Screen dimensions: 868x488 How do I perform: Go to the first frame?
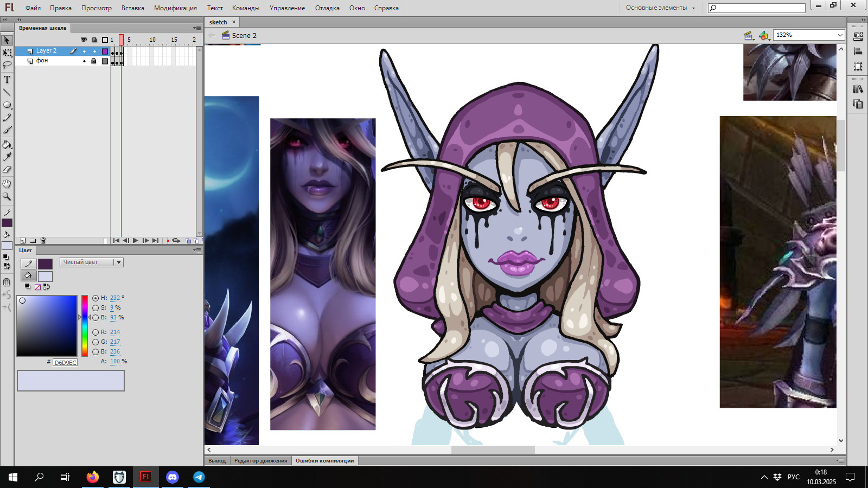(116, 241)
